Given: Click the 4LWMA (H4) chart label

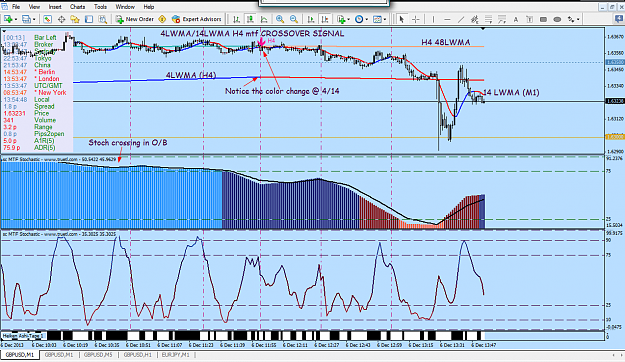Looking at the screenshot, I should pos(191,75).
